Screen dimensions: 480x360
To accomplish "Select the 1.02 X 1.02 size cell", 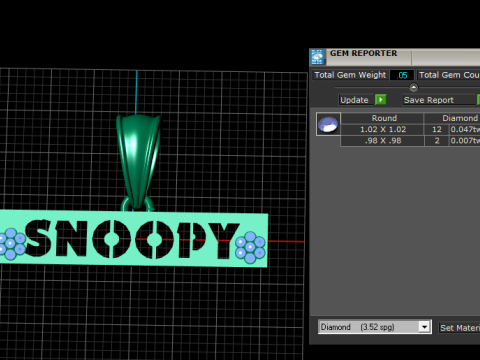I will [x=382, y=129].
